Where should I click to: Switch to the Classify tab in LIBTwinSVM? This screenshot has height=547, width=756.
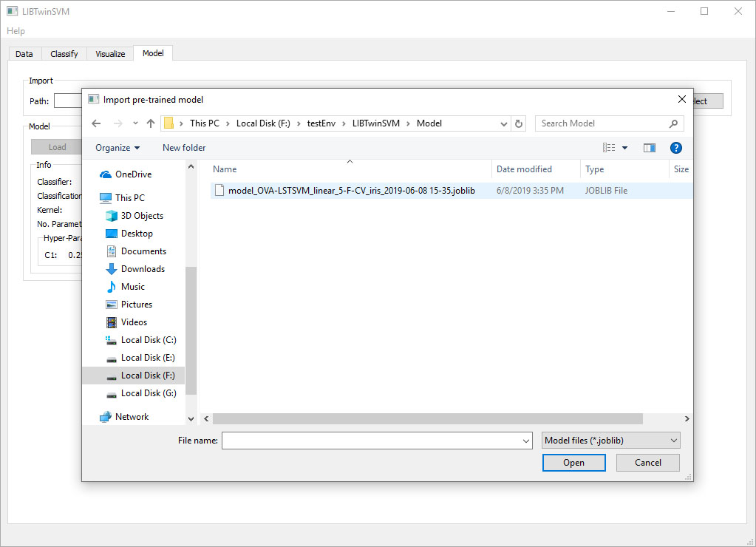tap(64, 54)
